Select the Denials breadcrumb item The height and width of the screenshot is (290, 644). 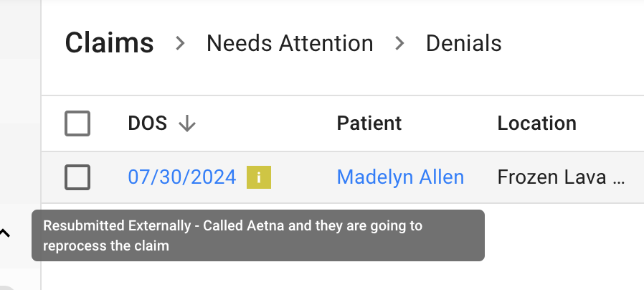click(x=464, y=43)
